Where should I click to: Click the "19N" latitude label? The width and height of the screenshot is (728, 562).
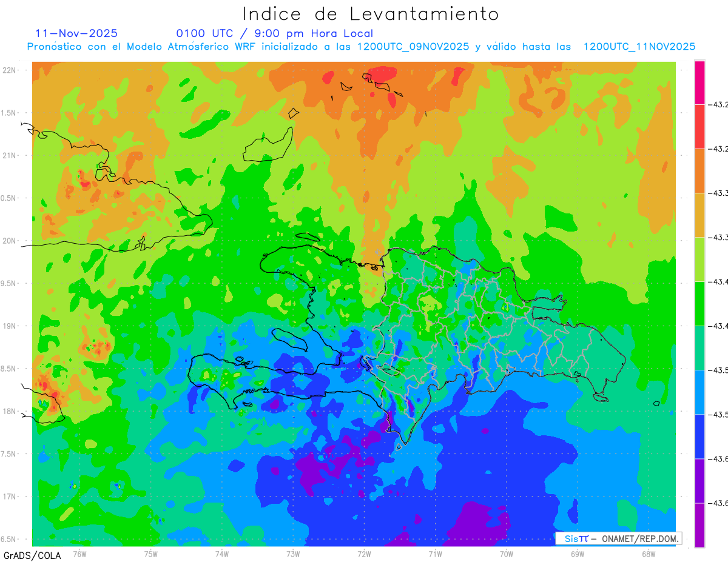click(9, 326)
